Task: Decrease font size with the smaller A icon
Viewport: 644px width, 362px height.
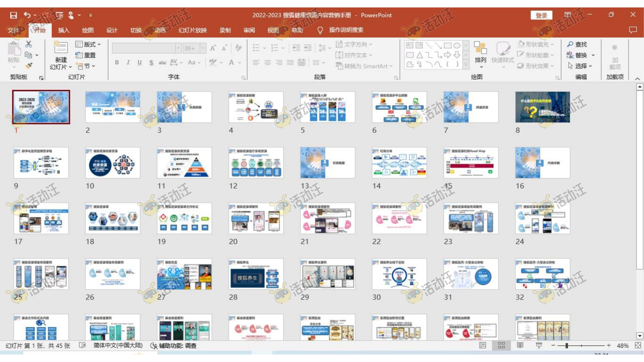Action: pyautogui.click(x=224, y=48)
